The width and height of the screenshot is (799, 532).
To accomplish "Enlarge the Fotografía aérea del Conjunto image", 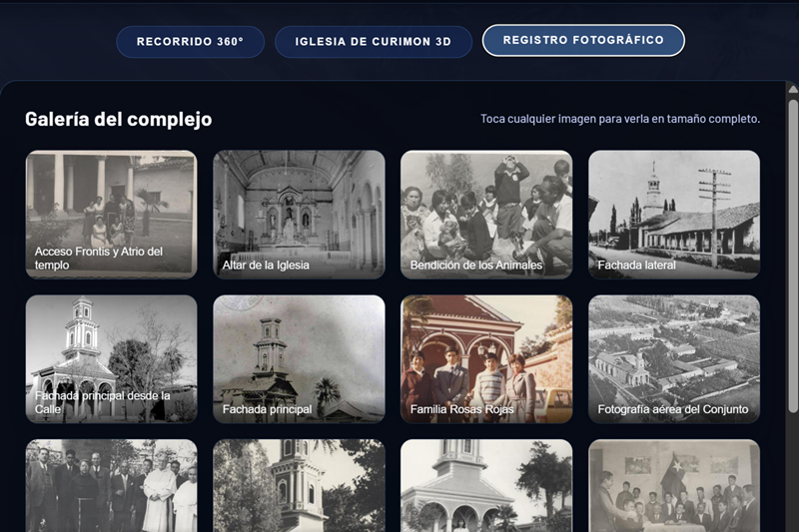I will 674,358.
